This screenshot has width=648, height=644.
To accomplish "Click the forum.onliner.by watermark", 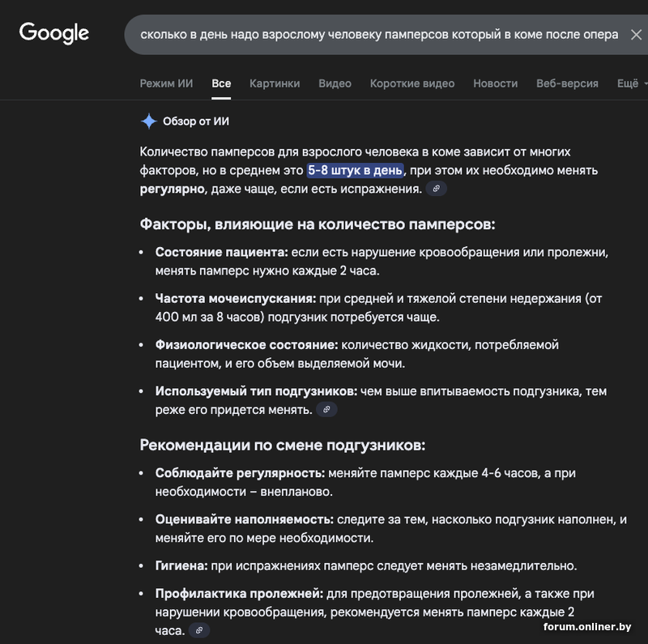I will [587, 627].
